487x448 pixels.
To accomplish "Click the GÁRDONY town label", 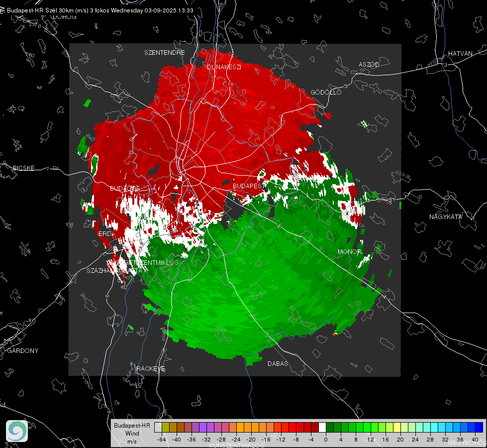I will pos(23,351).
